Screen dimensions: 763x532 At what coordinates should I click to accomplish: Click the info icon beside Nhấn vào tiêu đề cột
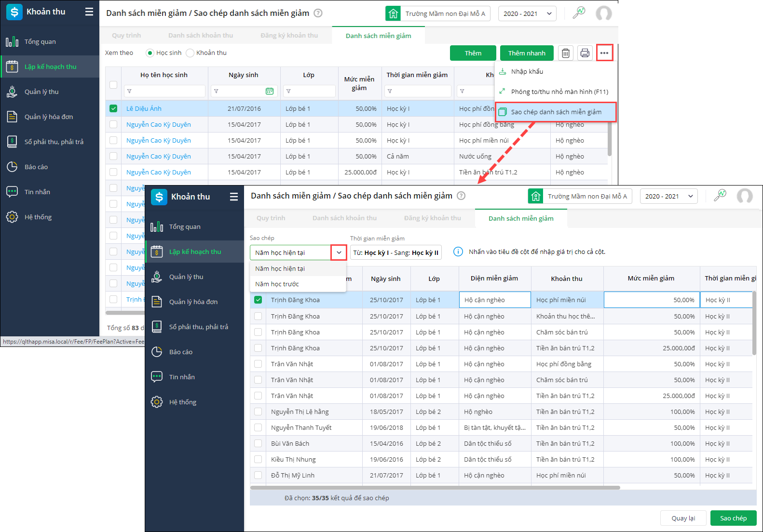coord(458,252)
